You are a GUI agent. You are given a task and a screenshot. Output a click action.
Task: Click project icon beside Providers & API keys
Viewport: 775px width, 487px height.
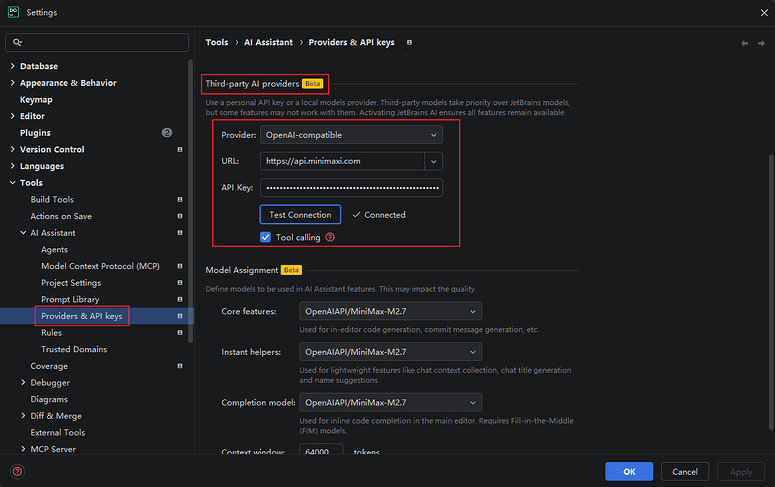(x=180, y=316)
